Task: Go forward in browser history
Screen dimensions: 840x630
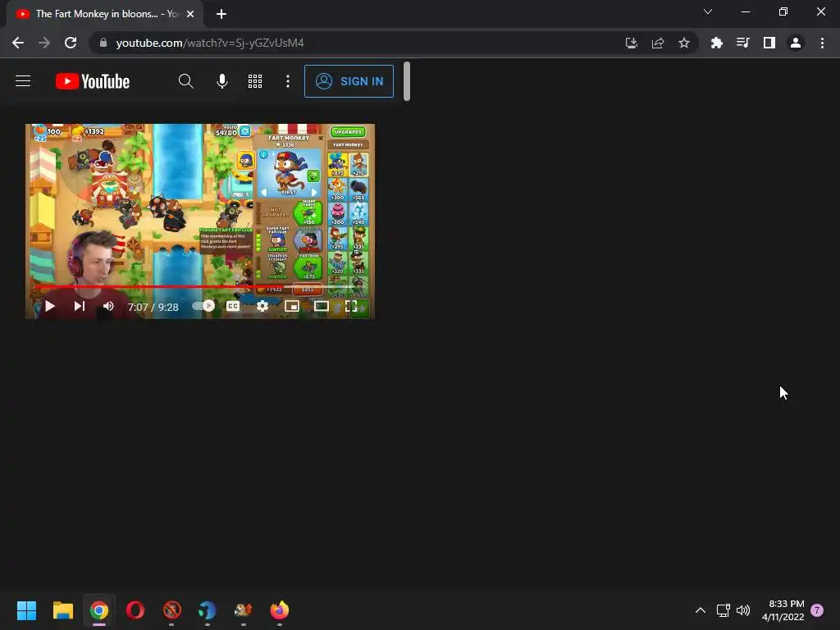Action: (x=44, y=43)
